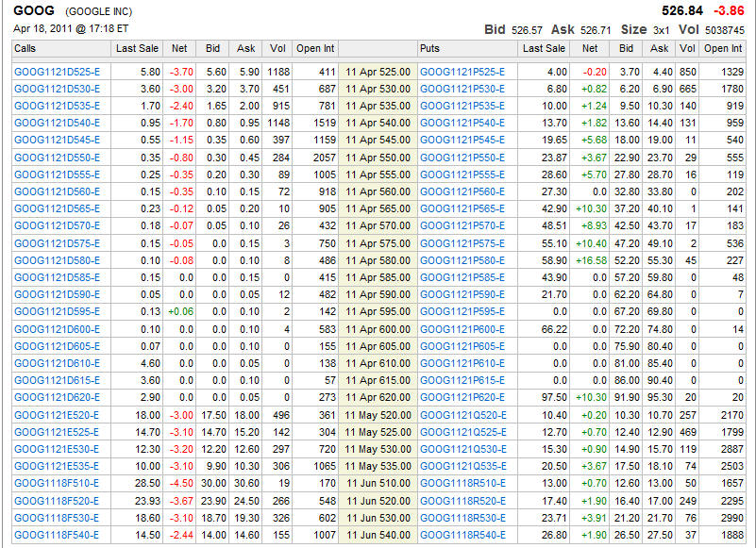
Task: Click the Calls column header
Action: click(26, 48)
